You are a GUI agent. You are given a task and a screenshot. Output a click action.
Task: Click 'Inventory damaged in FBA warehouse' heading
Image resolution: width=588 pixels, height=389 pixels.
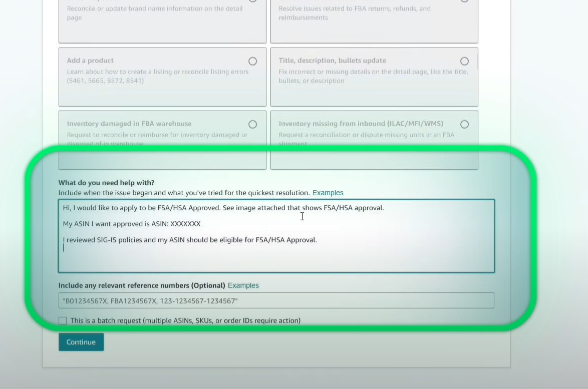click(129, 124)
